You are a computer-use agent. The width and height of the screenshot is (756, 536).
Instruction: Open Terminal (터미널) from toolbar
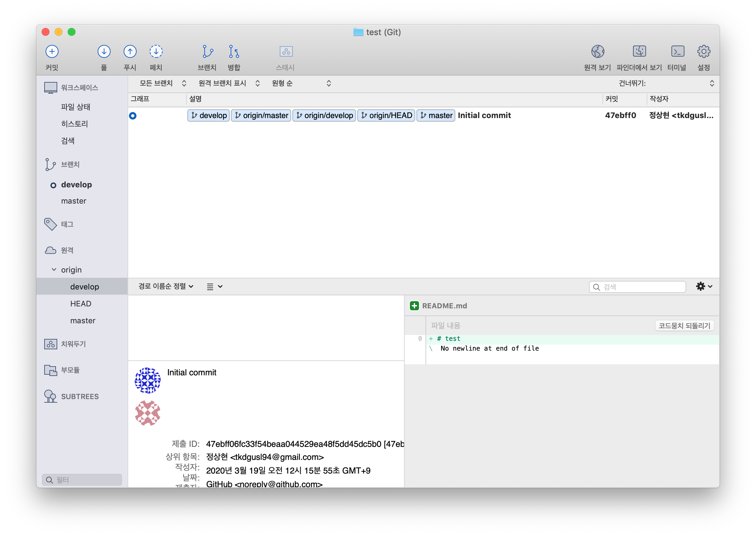[677, 51]
